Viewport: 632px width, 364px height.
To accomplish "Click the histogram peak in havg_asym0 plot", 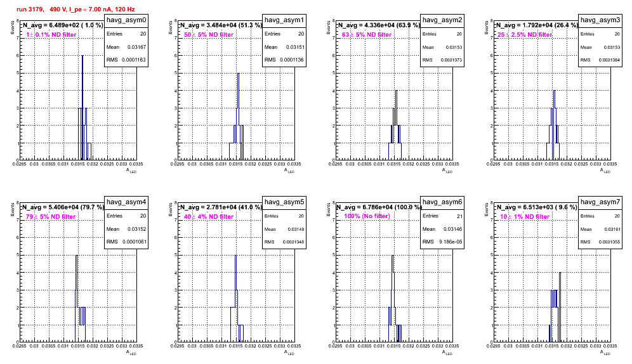I will point(82,56).
